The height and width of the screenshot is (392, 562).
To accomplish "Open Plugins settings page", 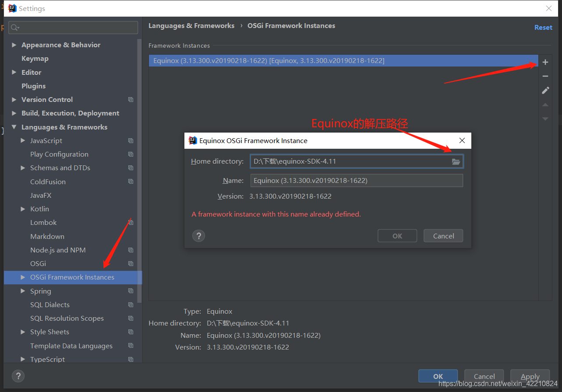I will pyautogui.click(x=34, y=86).
